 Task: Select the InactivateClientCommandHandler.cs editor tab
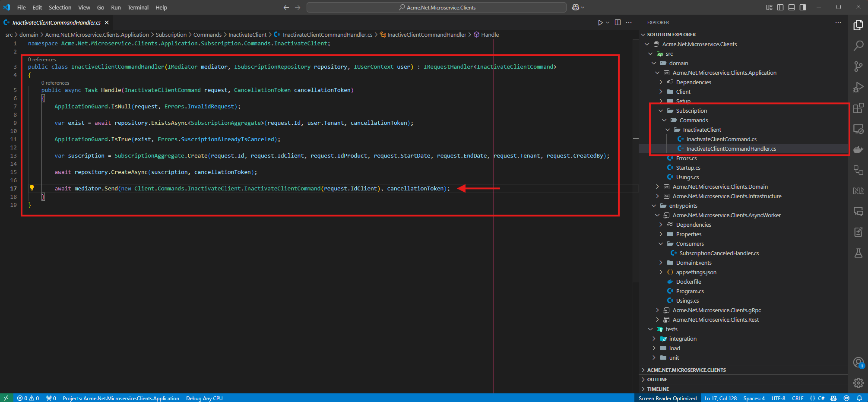pyautogui.click(x=56, y=22)
